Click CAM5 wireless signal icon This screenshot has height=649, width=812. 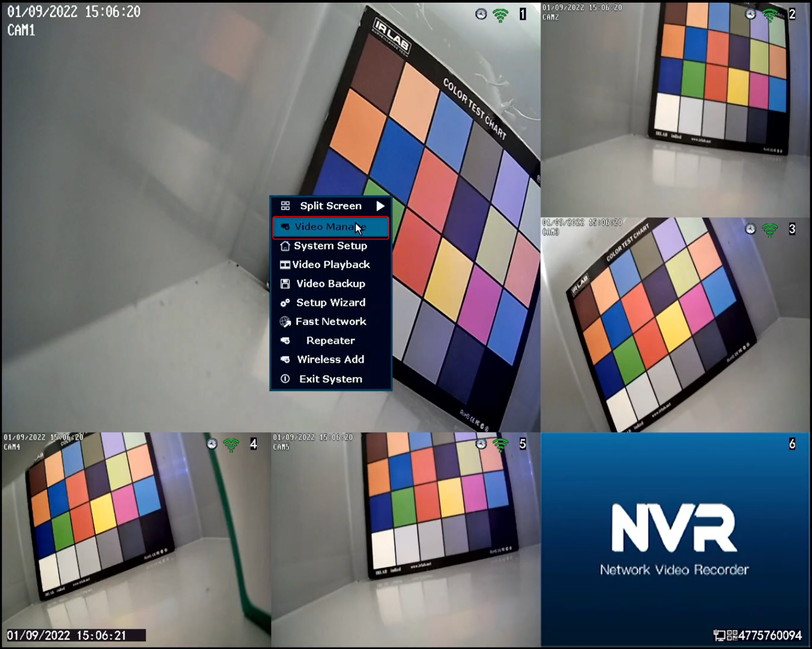coord(501,445)
